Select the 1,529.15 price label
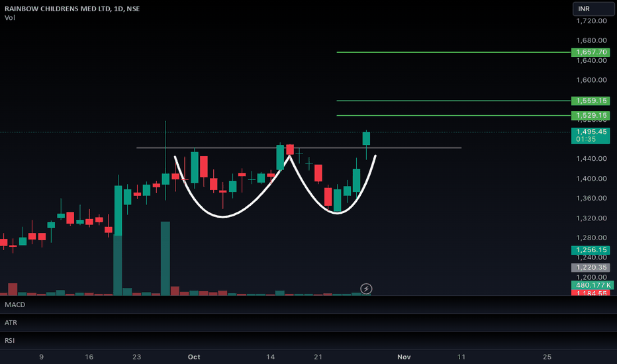This screenshot has height=364, width=617. pos(591,115)
